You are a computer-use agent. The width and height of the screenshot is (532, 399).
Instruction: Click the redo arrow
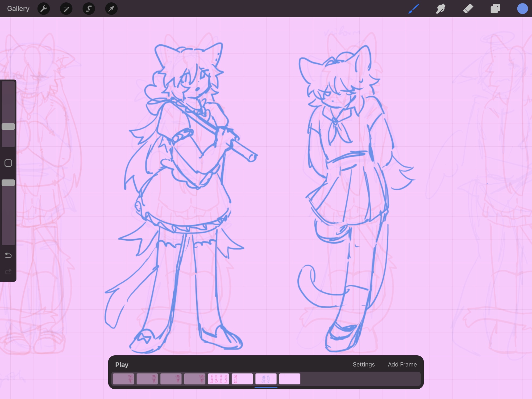pyautogui.click(x=8, y=272)
